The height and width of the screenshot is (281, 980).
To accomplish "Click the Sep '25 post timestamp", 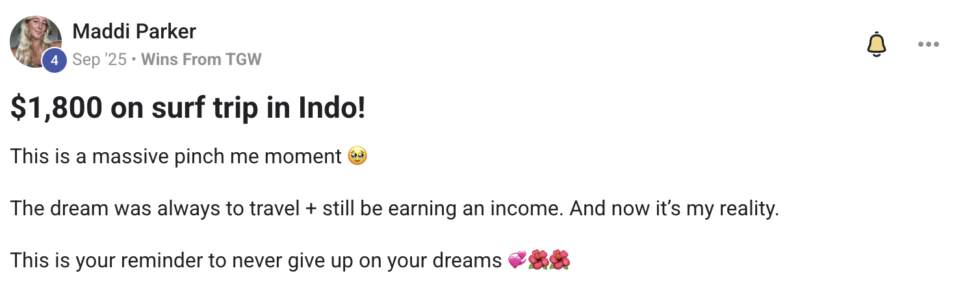I will [x=99, y=60].
